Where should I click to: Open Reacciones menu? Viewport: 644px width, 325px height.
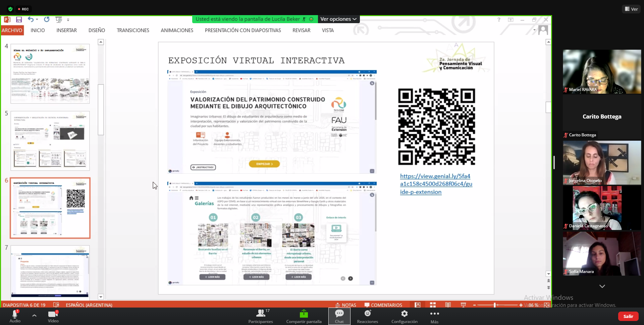tap(368, 316)
